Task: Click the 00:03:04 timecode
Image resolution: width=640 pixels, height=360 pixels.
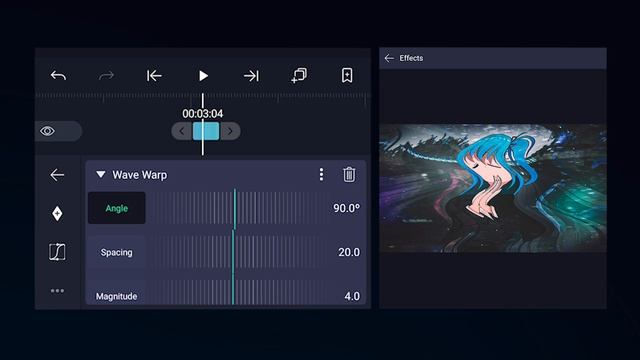Action: (202, 113)
